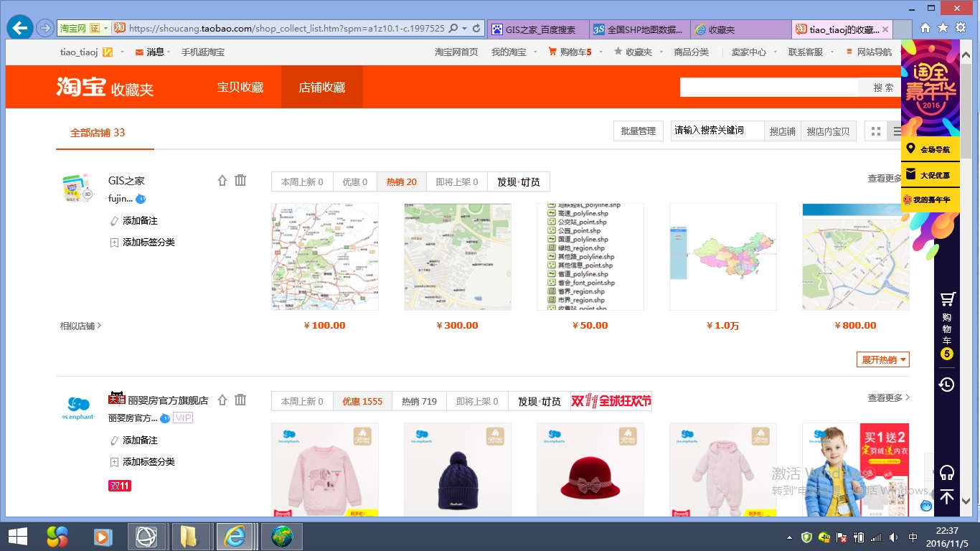Expand 展开热销 for GIS之家
Screen dimensions: 980x551
883,359
